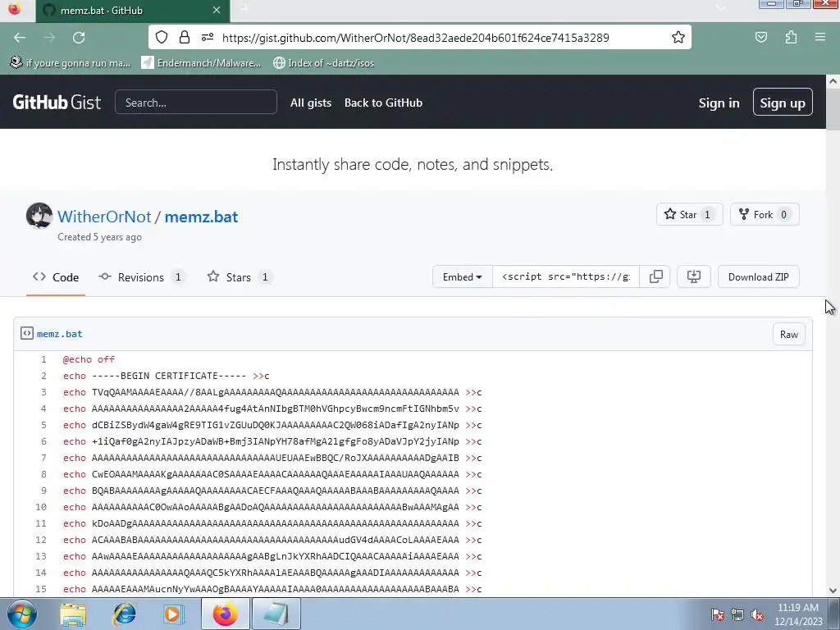
Task: Click the star count 1 badge
Action: click(x=708, y=214)
